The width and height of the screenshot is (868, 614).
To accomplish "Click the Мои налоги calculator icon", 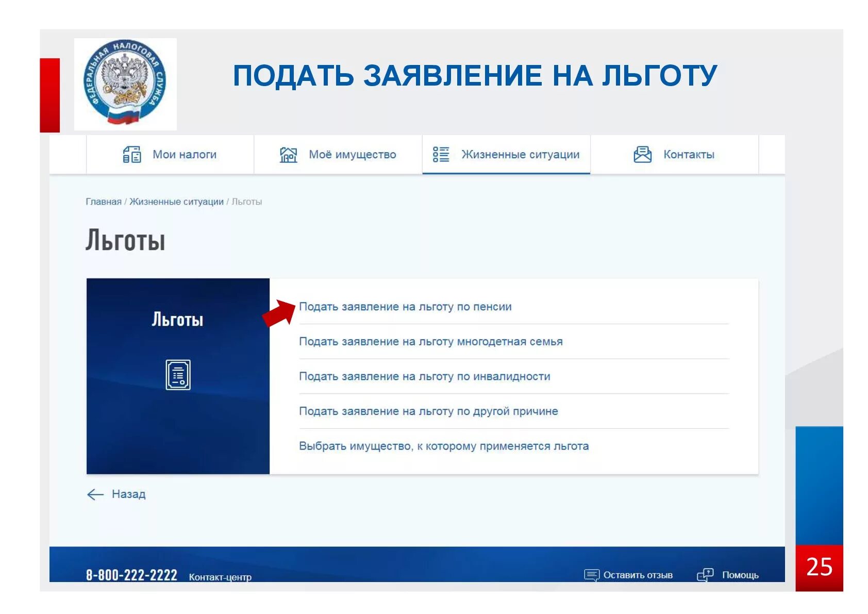I will 132,154.
